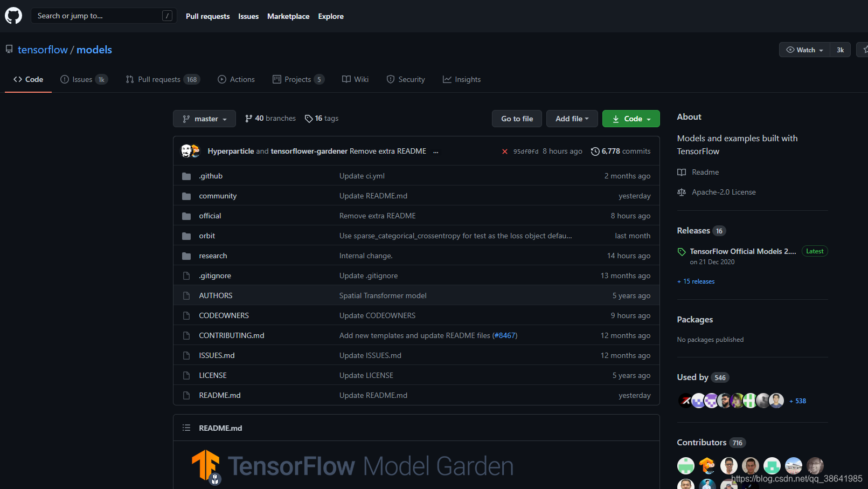The image size is (868, 489).
Task: Switch to the Actions tab
Action: click(x=236, y=79)
